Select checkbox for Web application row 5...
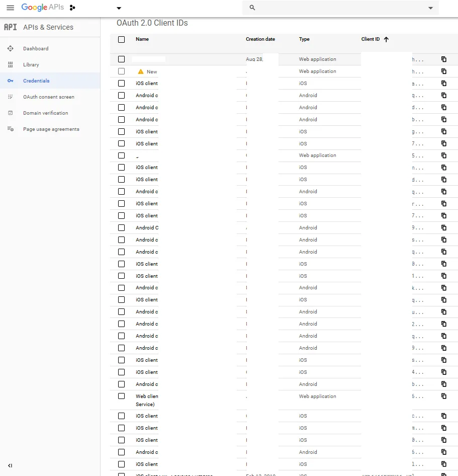Image resolution: width=458 pixels, height=476 pixels. pyautogui.click(x=121, y=155)
